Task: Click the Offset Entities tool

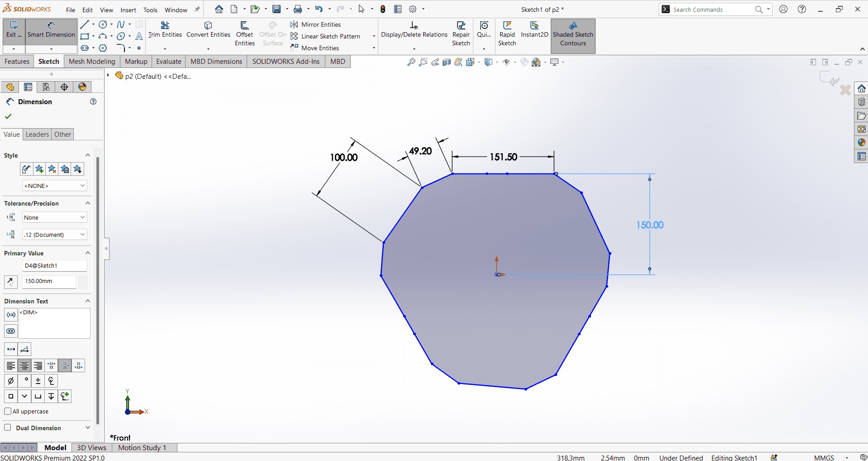Action: [245, 34]
